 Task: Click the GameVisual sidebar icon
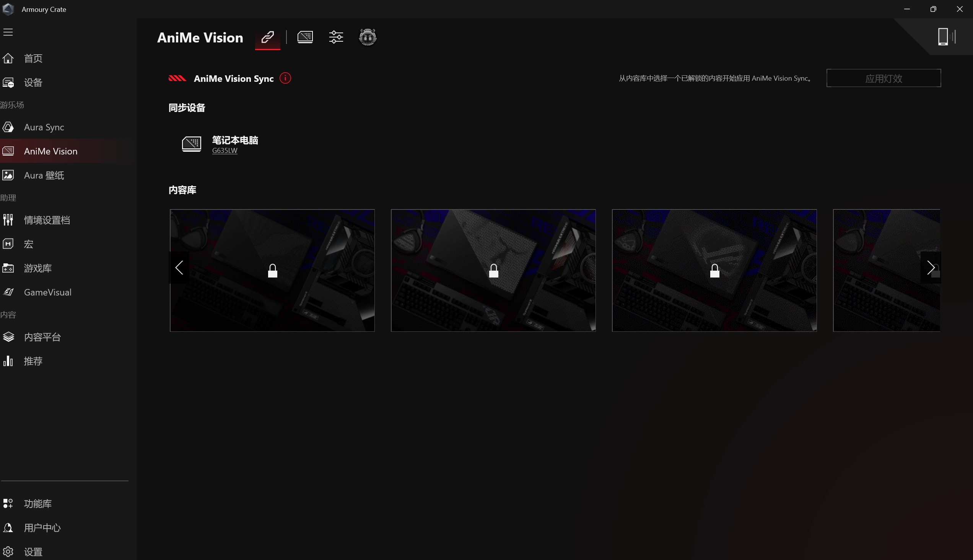coord(8,292)
